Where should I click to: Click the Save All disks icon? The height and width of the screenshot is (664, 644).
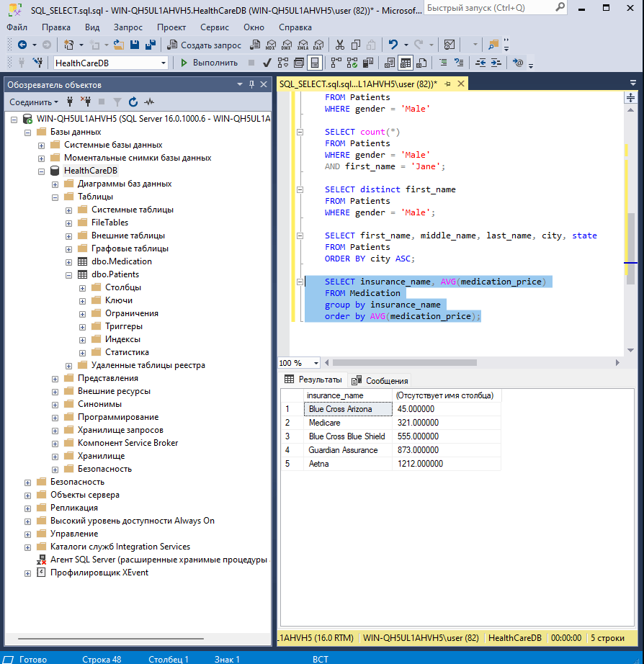pyautogui.click(x=151, y=45)
